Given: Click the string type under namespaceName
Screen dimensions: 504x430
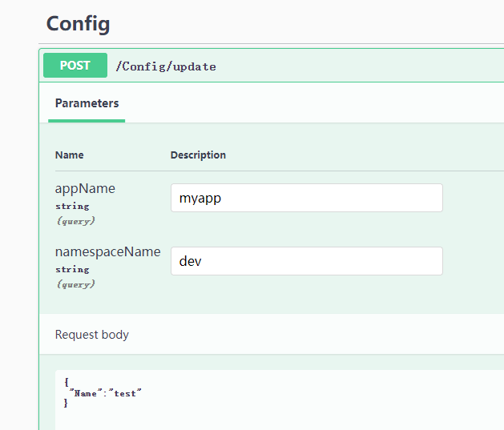Looking at the screenshot, I should tap(72, 269).
